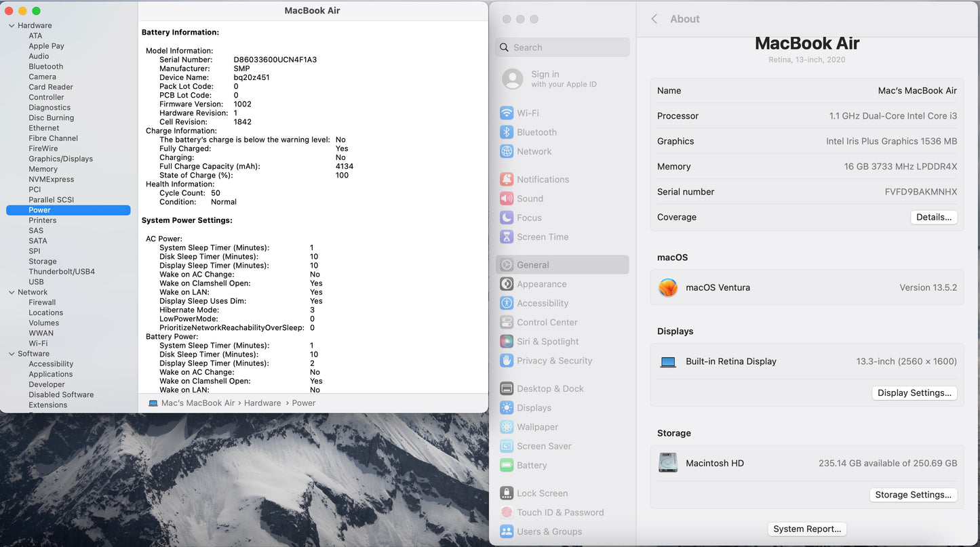Open Focus moon icon settings
980x547 pixels.
pyautogui.click(x=507, y=218)
